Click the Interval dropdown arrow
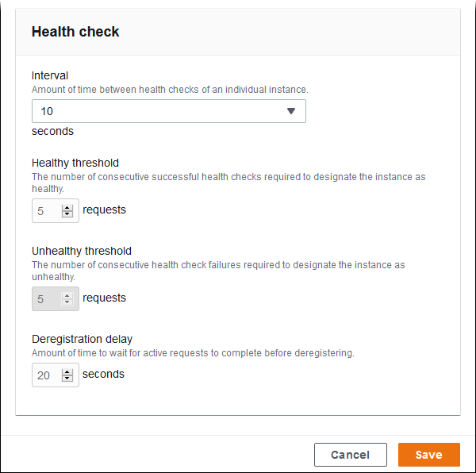Image resolution: width=476 pixels, height=473 pixels. tap(291, 111)
